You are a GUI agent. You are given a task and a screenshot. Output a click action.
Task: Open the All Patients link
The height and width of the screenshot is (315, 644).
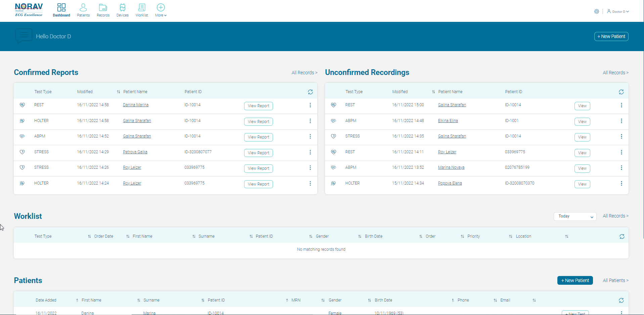pyautogui.click(x=615, y=280)
